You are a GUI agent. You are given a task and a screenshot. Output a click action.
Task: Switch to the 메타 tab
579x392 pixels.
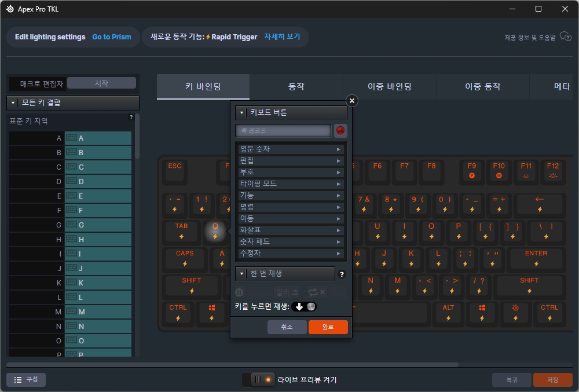(551, 86)
